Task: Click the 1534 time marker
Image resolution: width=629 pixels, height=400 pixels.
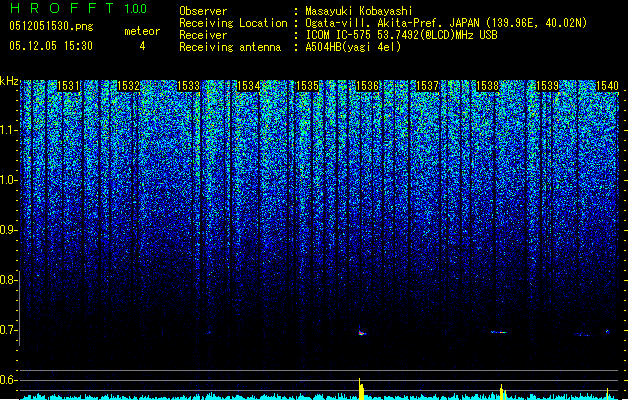Action: pyautogui.click(x=248, y=86)
